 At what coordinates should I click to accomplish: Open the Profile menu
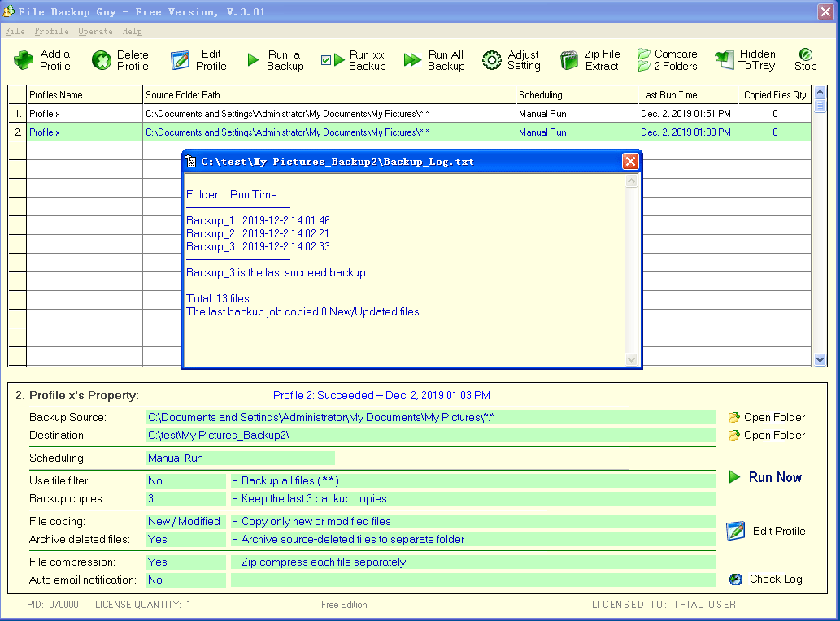click(x=51, y=31)
